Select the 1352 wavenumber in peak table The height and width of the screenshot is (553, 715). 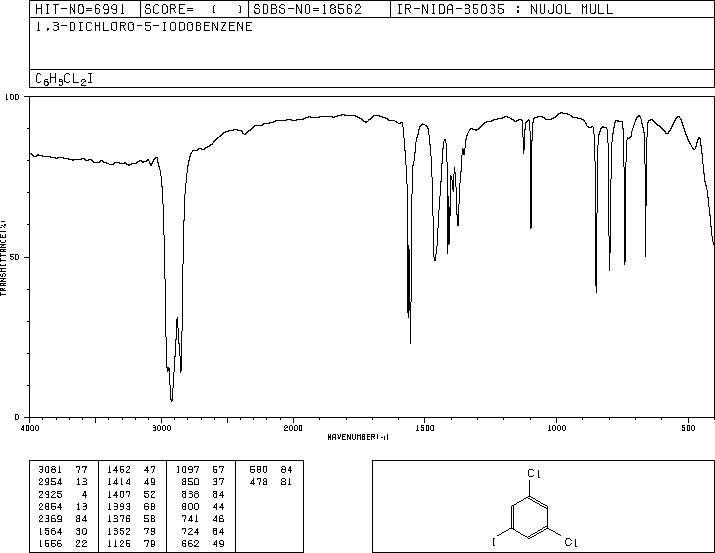[119, 532]
